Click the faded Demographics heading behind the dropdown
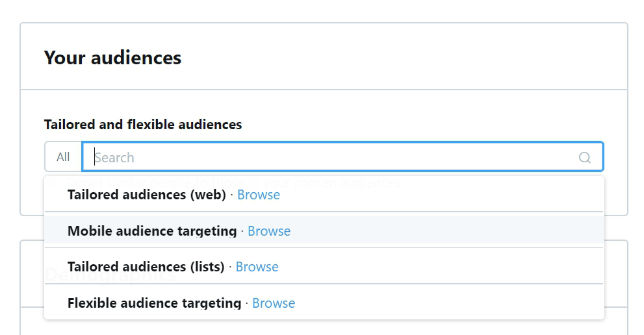Image resolution: width=644 pixels, height=335 pixels. pos(110,274)
